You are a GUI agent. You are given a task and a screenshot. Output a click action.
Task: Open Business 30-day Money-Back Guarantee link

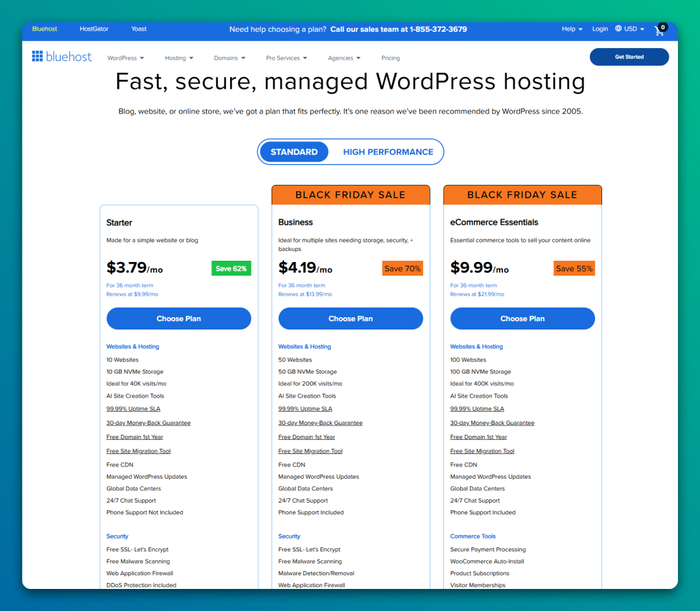pyautogui.click(x=320, y=423)
